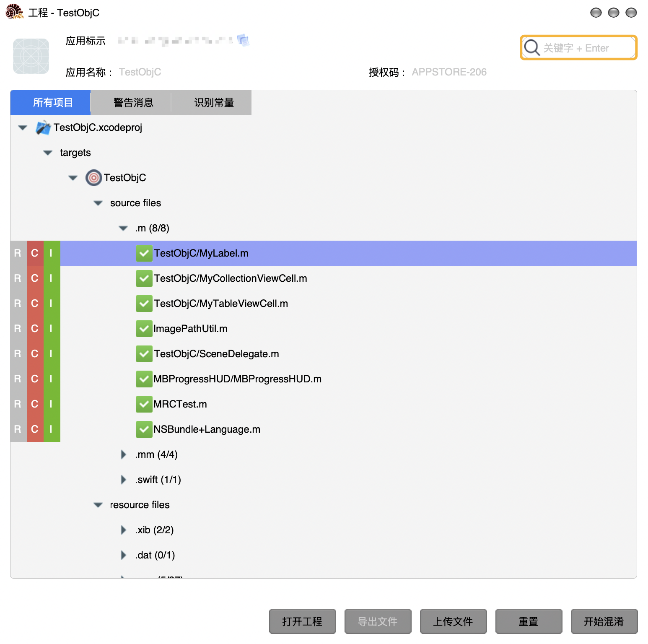Expand the .swift (1/1) group

[123, 480]
